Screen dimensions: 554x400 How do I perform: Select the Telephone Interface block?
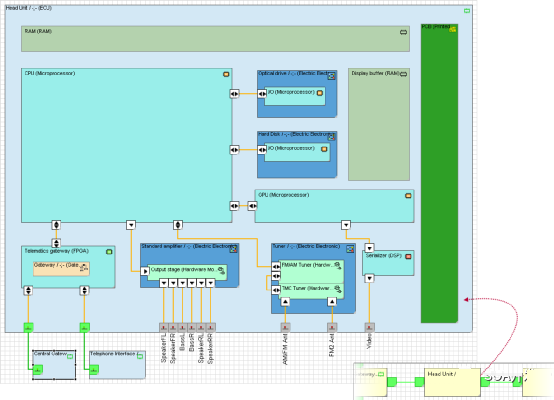coord(117,365)
